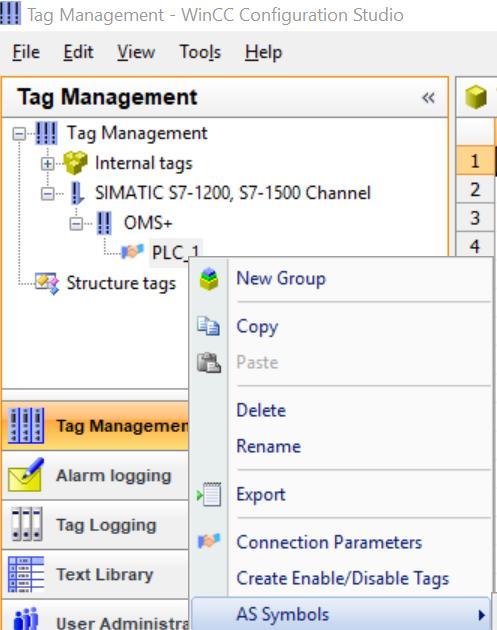Click the New Group cube icon
Screen dimensions: 497x630
coord(209,279)
